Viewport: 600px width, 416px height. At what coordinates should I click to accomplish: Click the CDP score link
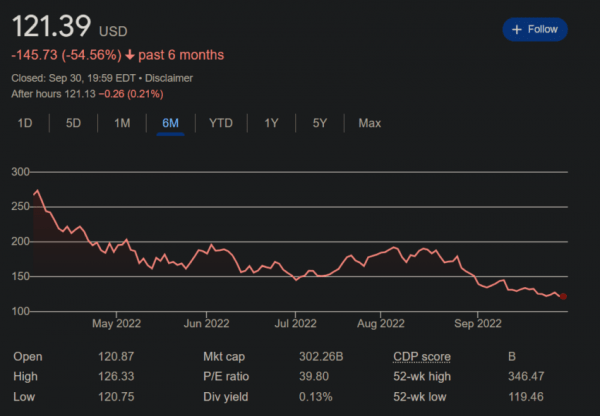[x=421, y=357]
